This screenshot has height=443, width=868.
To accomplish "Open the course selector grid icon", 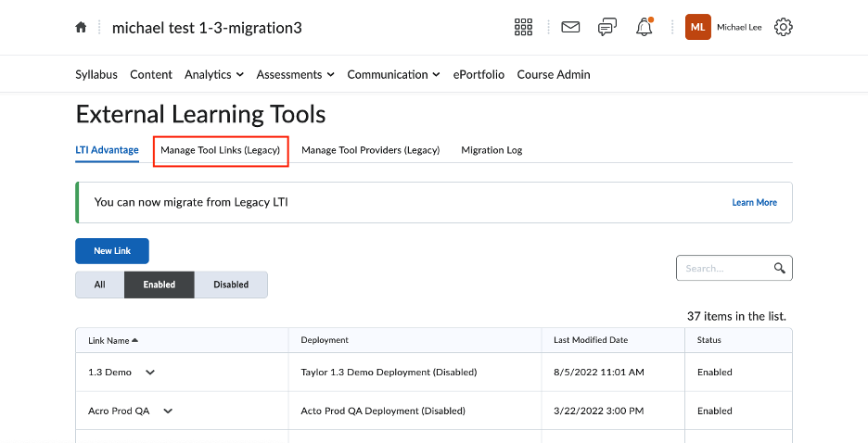I will [523, 27].
